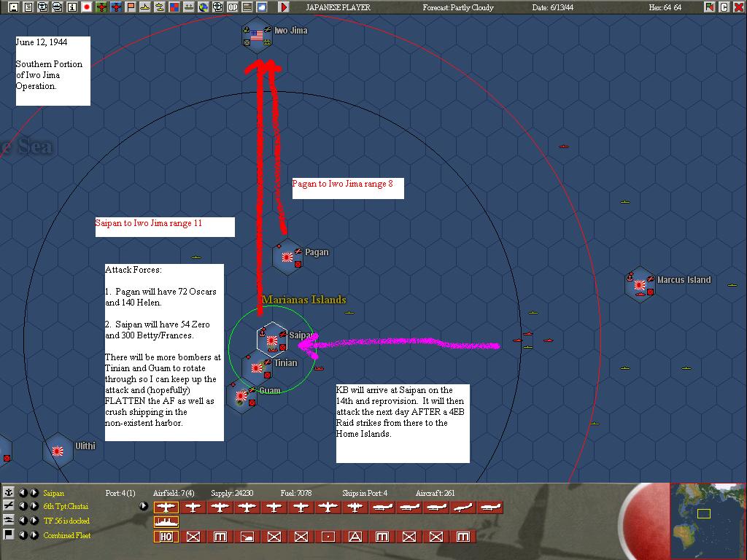The width and height of the screenshot is (747, 560).
Task: Select the last aircraft unit icon in the row
Action: (490, 507)
